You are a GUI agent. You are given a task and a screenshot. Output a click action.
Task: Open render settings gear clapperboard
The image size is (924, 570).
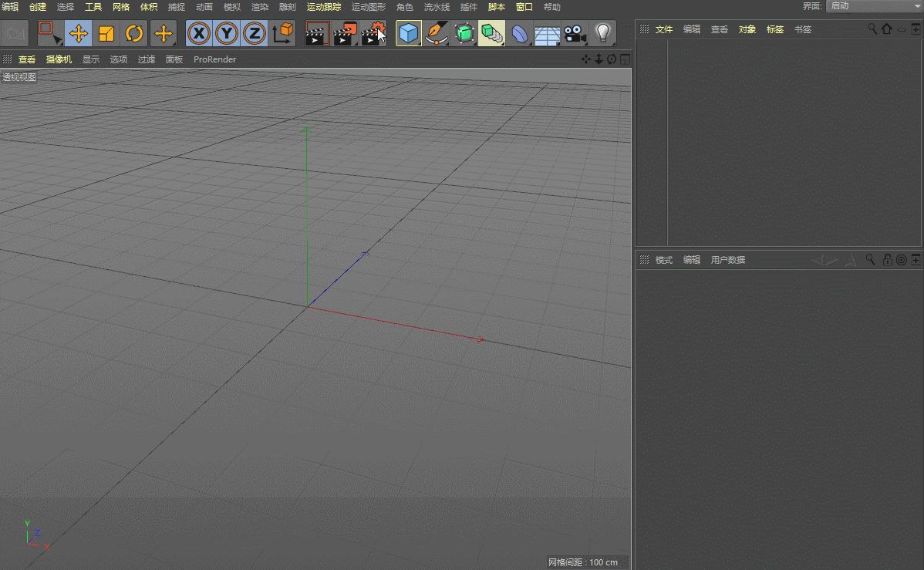pyautogui.click(x=373, y=34)
